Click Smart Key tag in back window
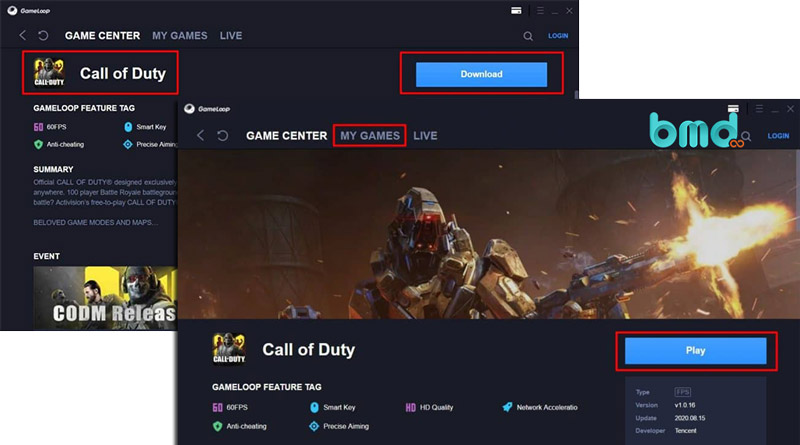Image resolution: width=800 pixels, height=445 pixels. pos(145,127)
